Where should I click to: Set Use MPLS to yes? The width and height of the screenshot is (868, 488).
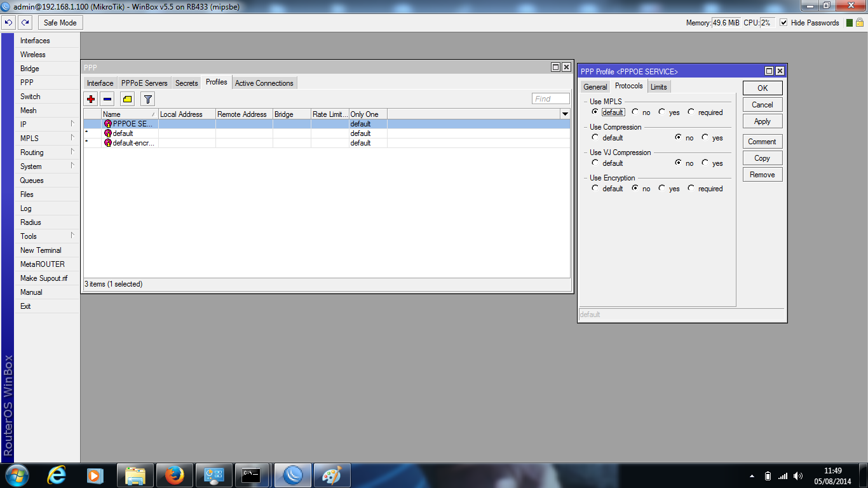tap(661, 112)
